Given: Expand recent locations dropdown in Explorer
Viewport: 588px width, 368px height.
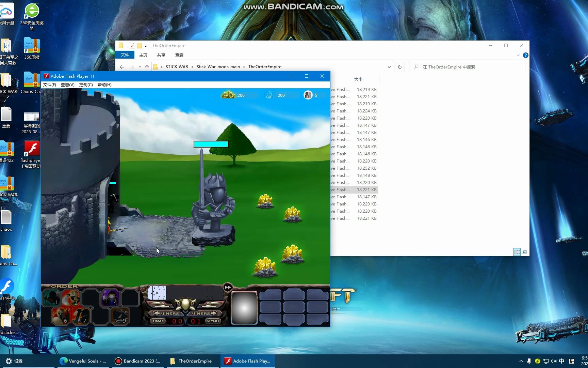Looking at the screenshot, I should point(140,67).
